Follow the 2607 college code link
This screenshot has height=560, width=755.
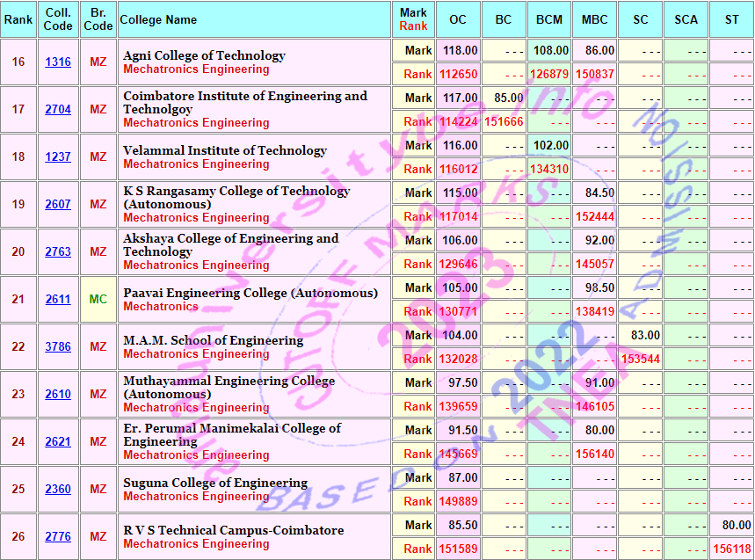point(58,205)
